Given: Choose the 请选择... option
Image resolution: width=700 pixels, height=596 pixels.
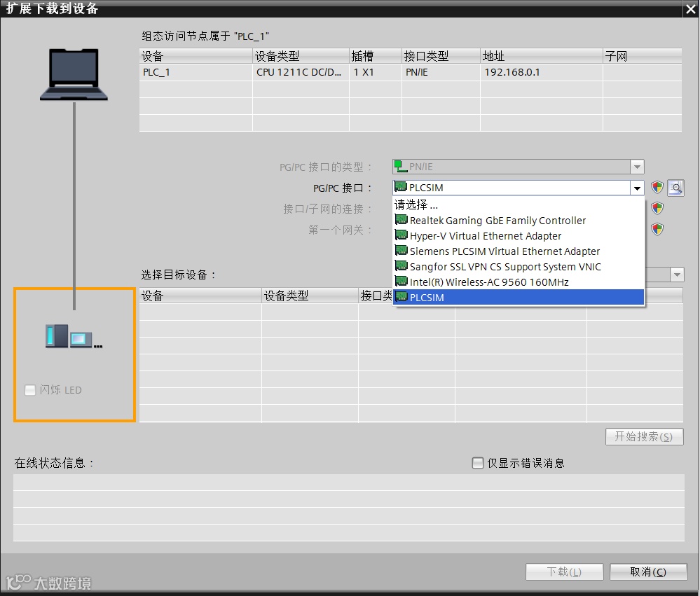Looking at the screenshot, I should coord(519,205).
